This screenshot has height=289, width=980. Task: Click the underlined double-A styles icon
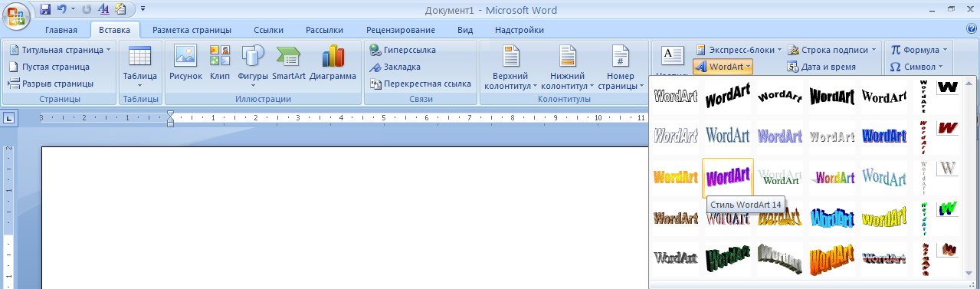103,10
